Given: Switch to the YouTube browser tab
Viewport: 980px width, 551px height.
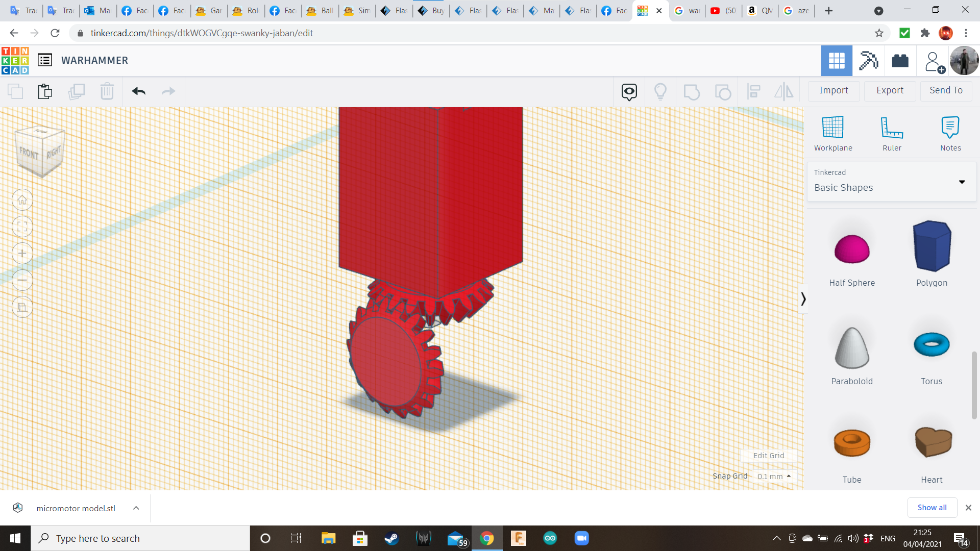Looking at the screenshot, I should (723, 11).
